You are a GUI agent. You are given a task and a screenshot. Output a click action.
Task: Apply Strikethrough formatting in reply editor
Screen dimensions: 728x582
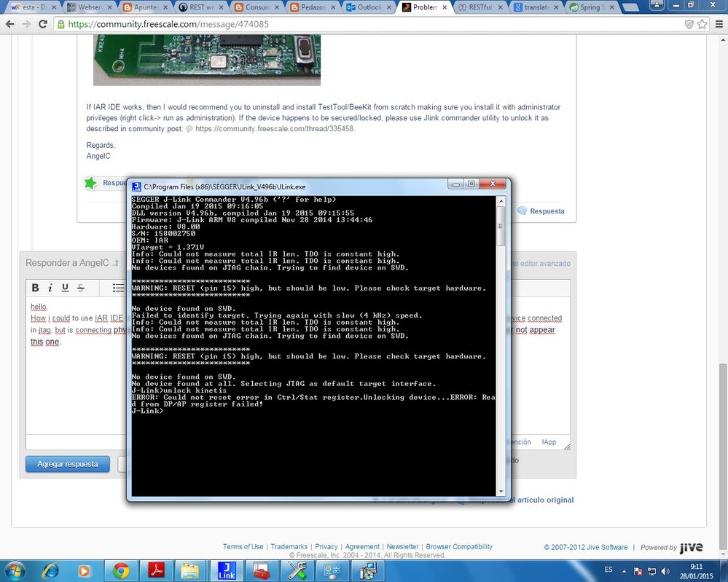click(80, 288)
